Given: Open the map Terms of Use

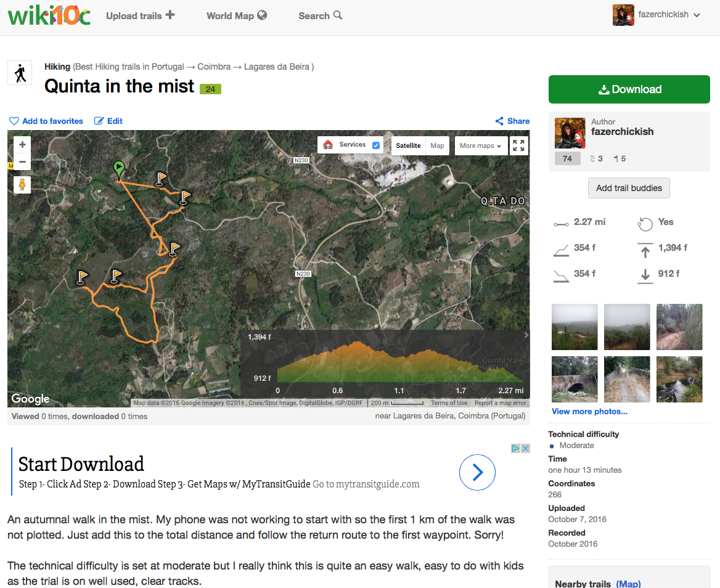Looking at the screenshot, I should 449,403.
